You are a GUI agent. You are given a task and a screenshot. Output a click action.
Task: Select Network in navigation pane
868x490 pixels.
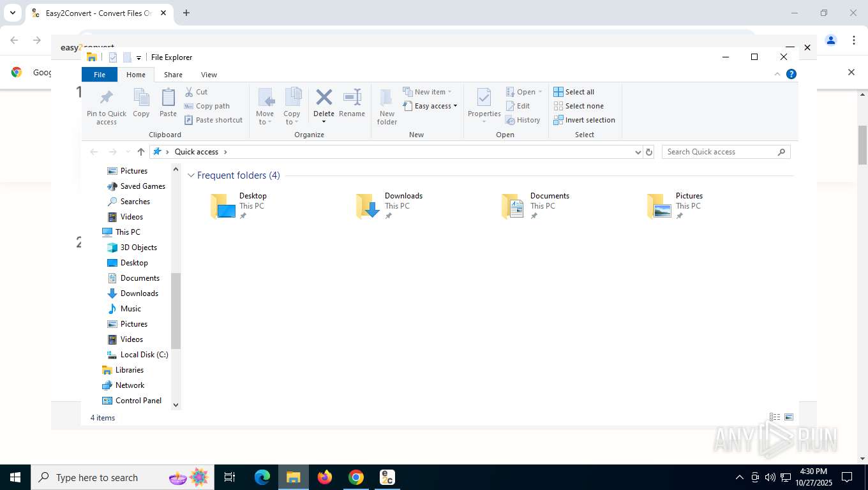pos(123,385)
